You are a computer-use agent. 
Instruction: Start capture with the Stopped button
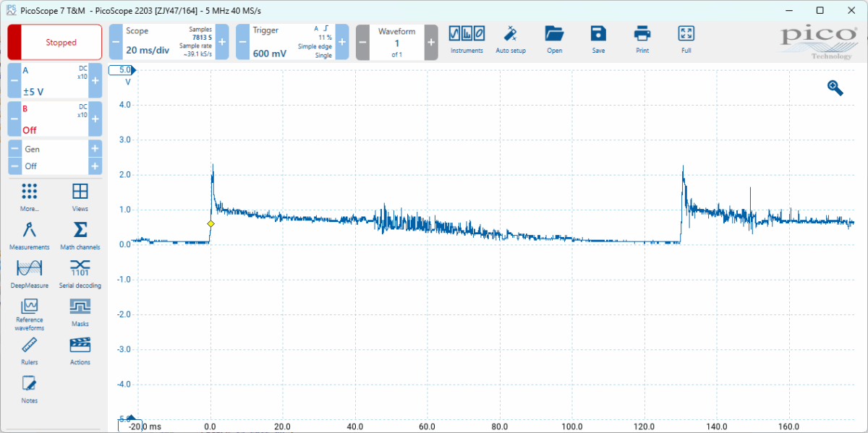pyautogui.click(x=55, y=43)
